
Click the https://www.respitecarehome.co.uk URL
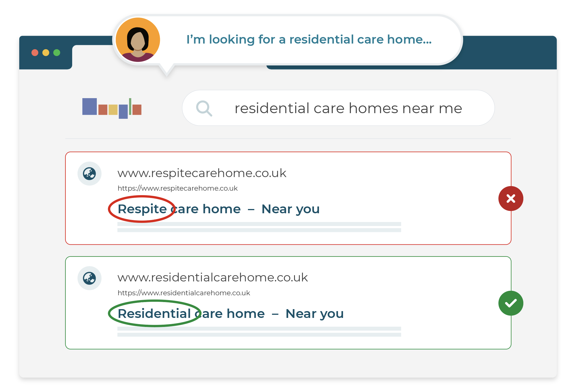point(177,188)
